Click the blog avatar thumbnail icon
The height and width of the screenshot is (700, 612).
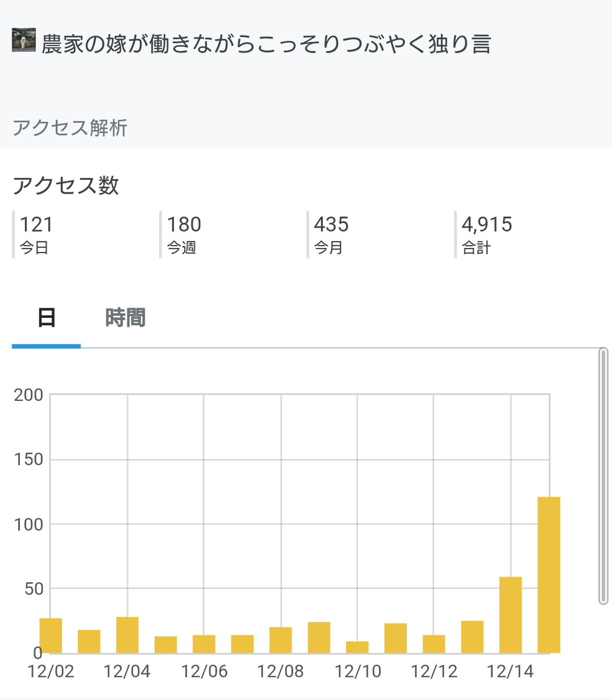point(24,40)
